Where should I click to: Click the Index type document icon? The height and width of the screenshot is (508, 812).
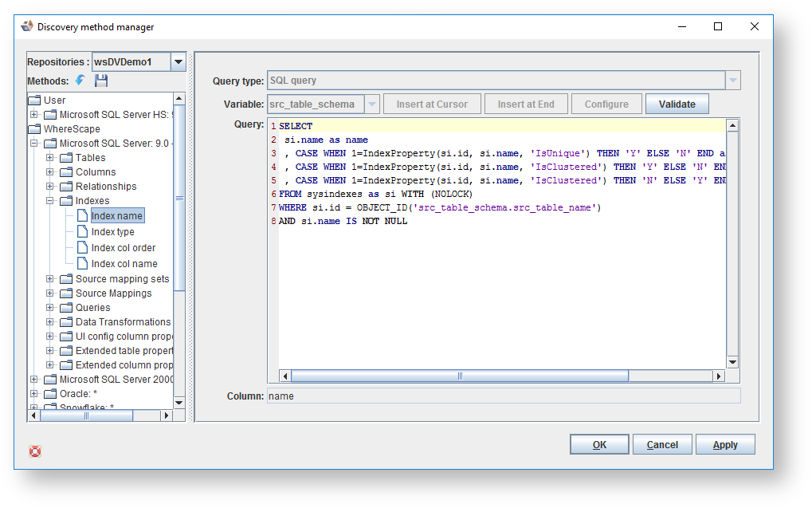[82, 231]
